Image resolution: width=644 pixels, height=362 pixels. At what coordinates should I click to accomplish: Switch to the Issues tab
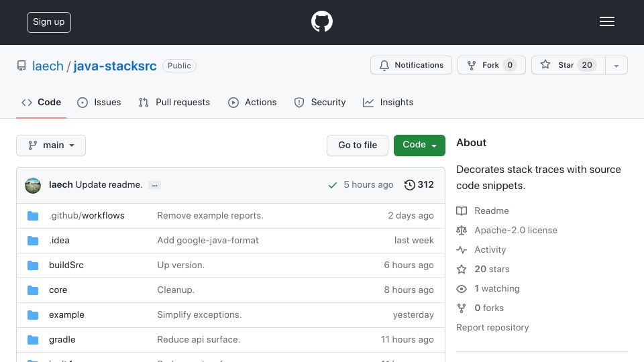click(x=99, y=102)
